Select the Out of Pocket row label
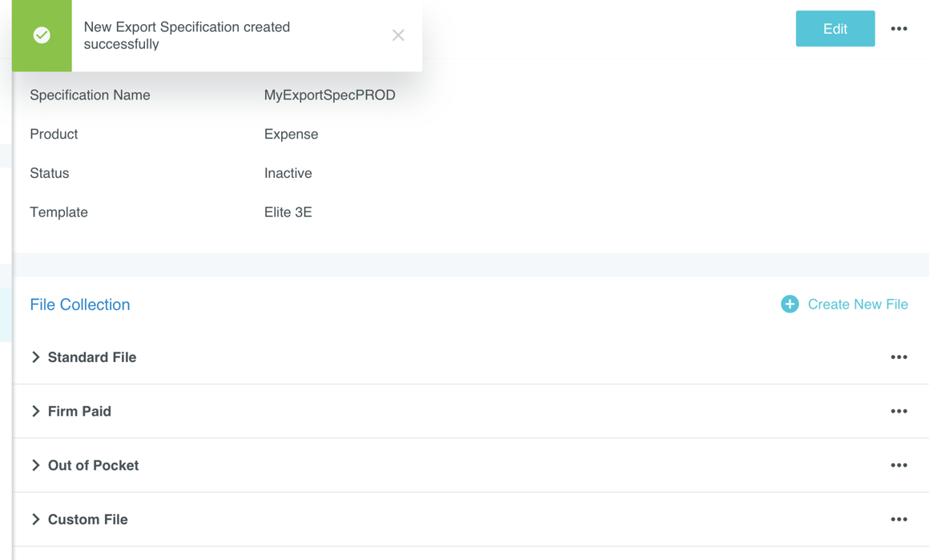 [93, 465]
